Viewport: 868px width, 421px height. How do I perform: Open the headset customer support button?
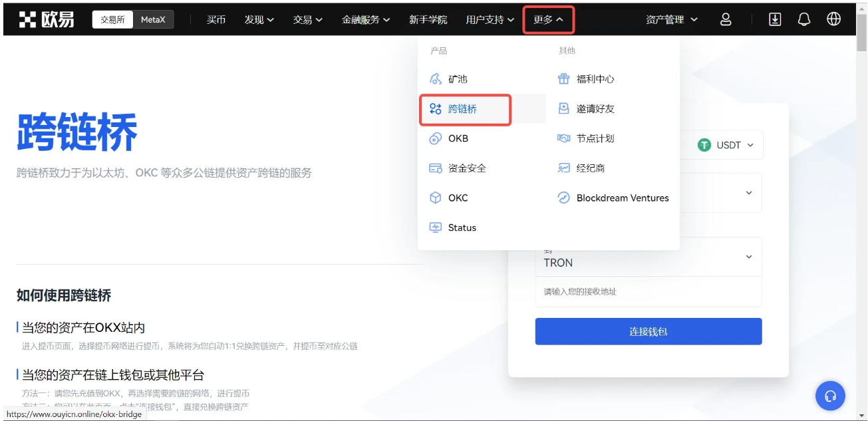830,396
